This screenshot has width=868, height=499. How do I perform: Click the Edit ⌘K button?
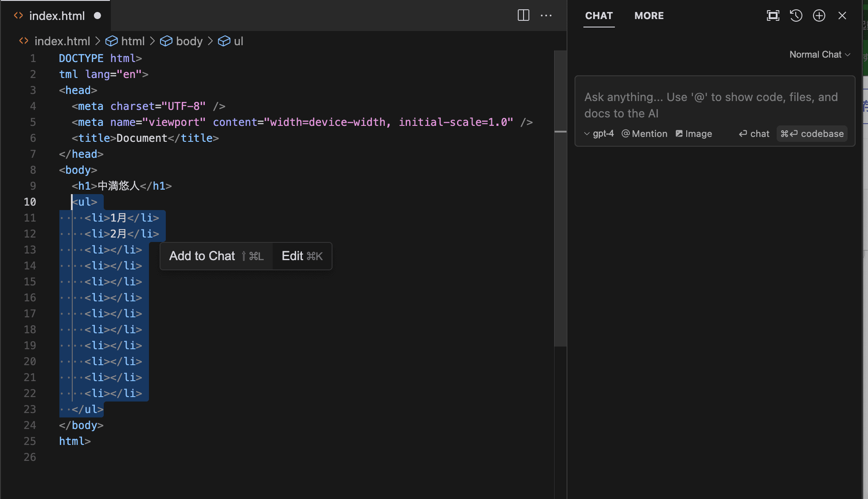click(x=302, y=256)
